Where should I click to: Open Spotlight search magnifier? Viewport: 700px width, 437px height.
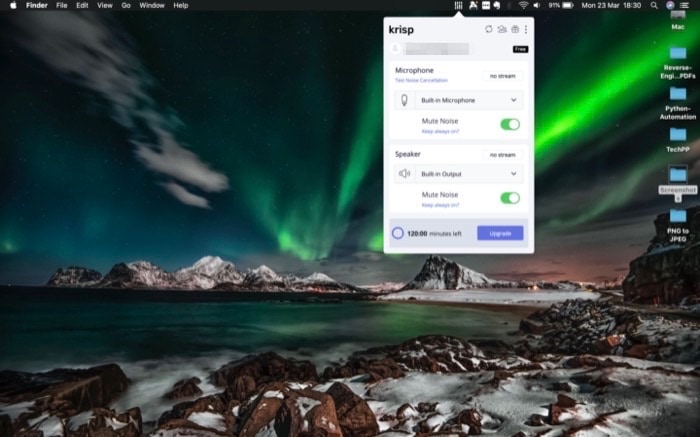coord(654,5)
